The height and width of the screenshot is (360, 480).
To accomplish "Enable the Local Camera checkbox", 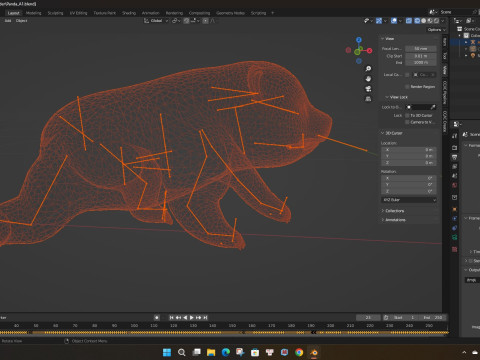I will point(407,75).
